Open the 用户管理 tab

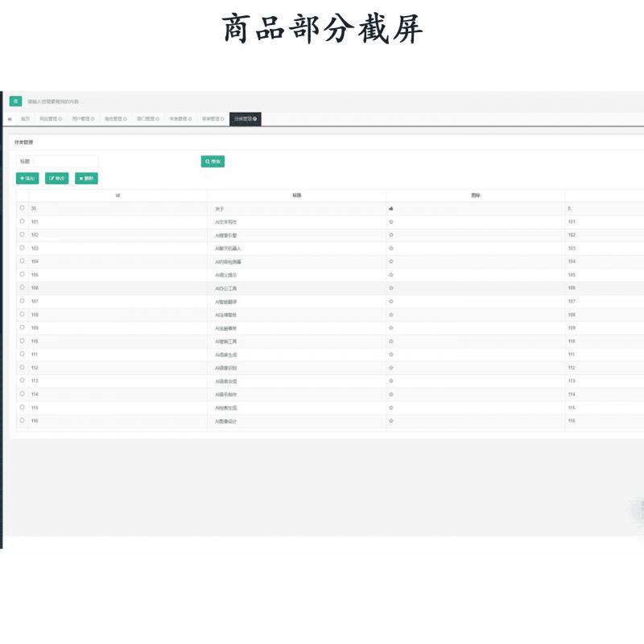(x=83, y=118)
